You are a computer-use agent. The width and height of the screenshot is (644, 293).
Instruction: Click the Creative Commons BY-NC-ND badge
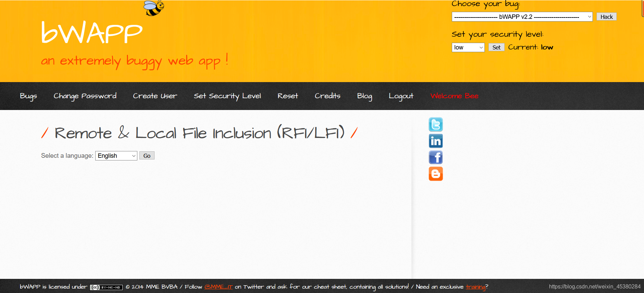[106, 287]
